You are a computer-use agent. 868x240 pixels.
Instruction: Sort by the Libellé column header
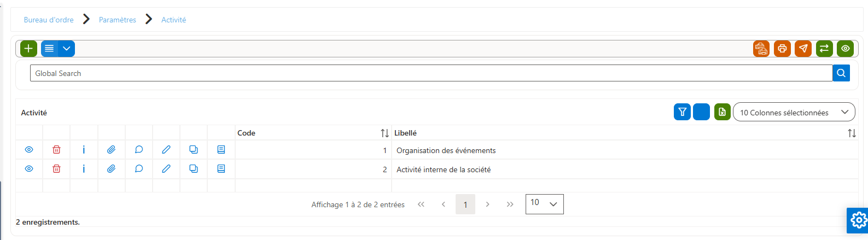(625, 133)
